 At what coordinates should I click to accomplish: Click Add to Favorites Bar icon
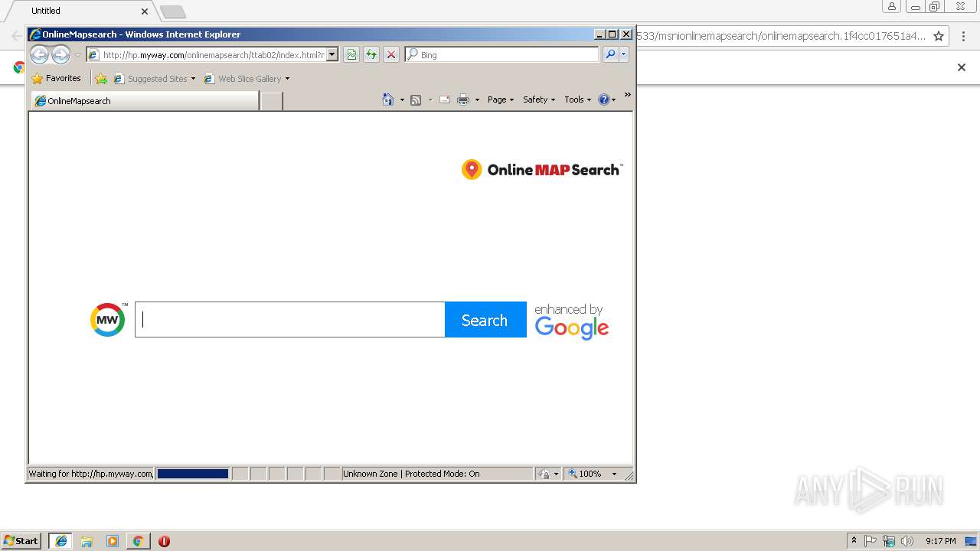tap(101, 78)
